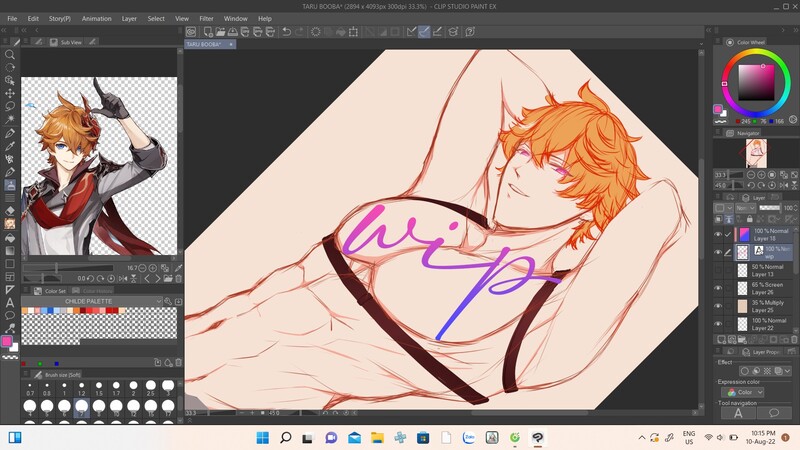Select brush size 2.5 preset
Screen dimensions: 800x450
151,388
